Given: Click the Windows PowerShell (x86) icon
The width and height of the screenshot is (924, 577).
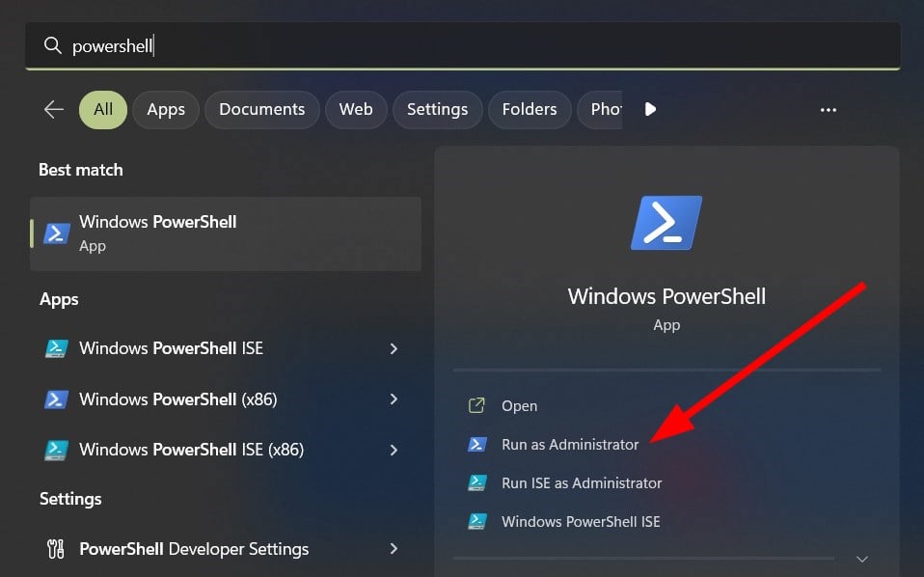Looking at the screenshot, I should click(58, 398).
